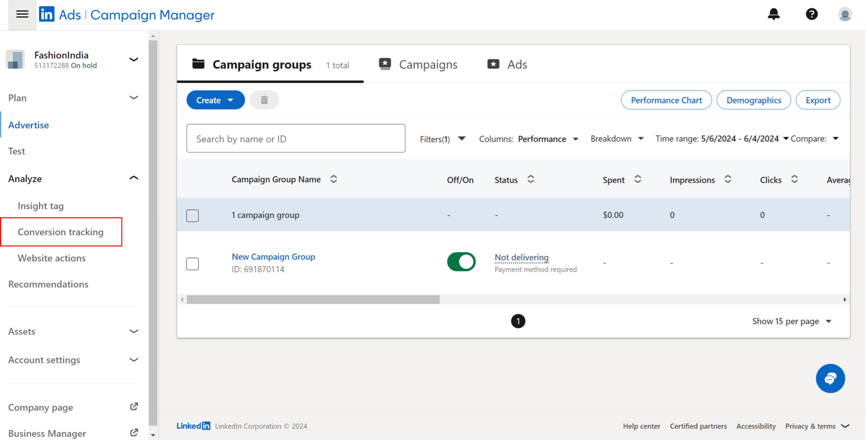Screen dimensions: 868x442
Task: Open Help center footer link
Action: [641, 426]
